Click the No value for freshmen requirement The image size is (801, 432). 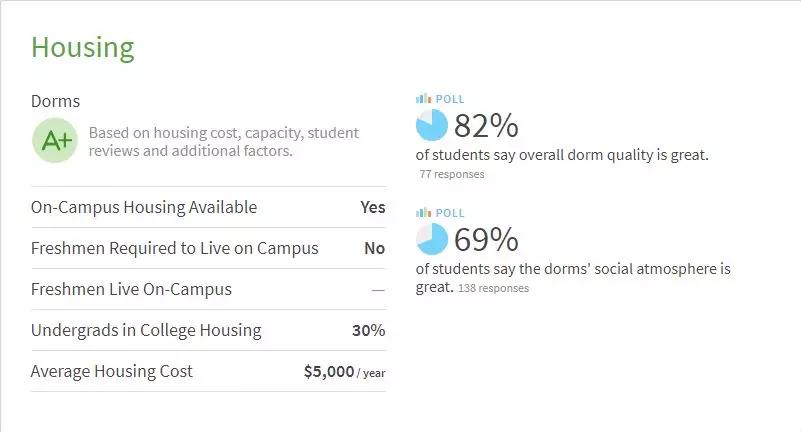(x=374, y=248)
